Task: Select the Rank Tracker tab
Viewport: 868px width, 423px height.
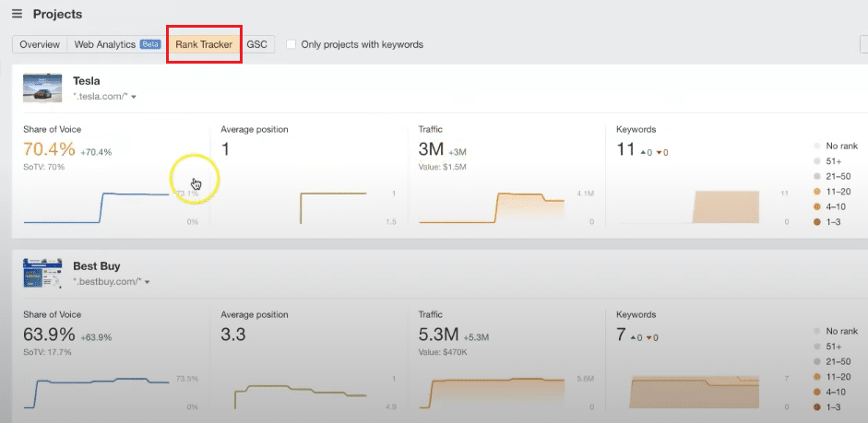Action: (204, 44)
